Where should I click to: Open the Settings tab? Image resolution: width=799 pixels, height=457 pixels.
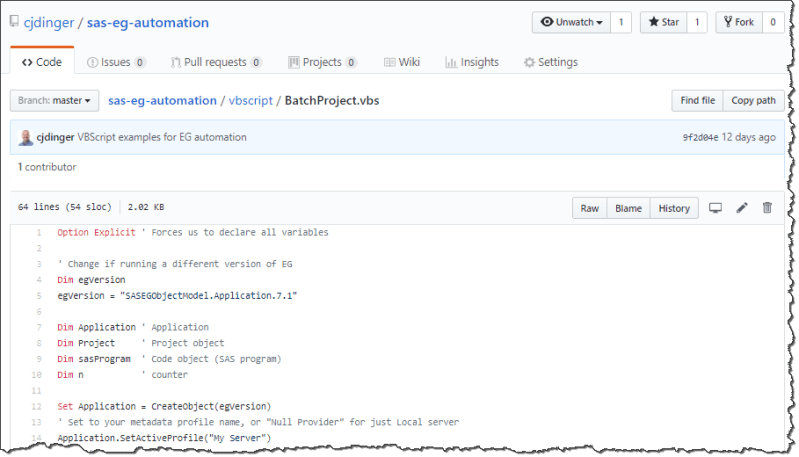[551, 62]
